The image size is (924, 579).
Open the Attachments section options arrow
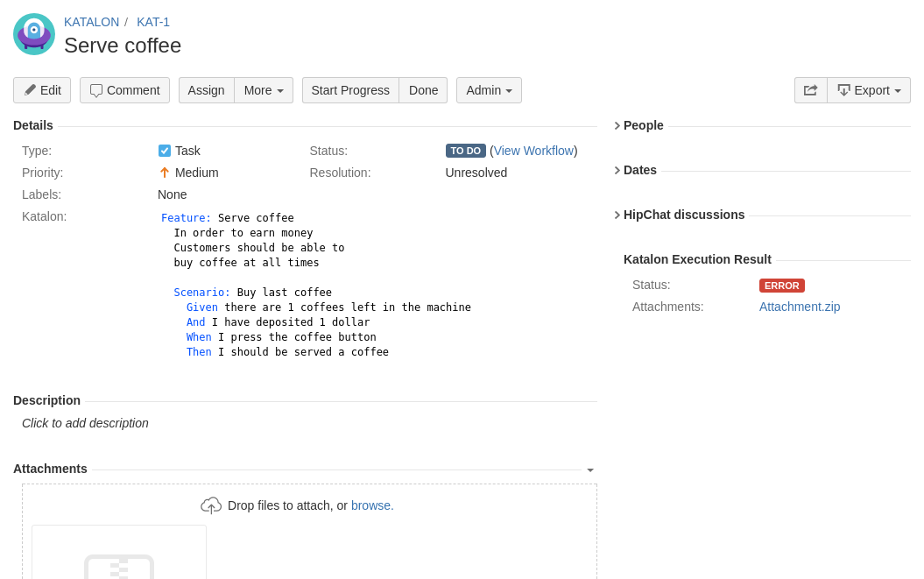point(590,470)
